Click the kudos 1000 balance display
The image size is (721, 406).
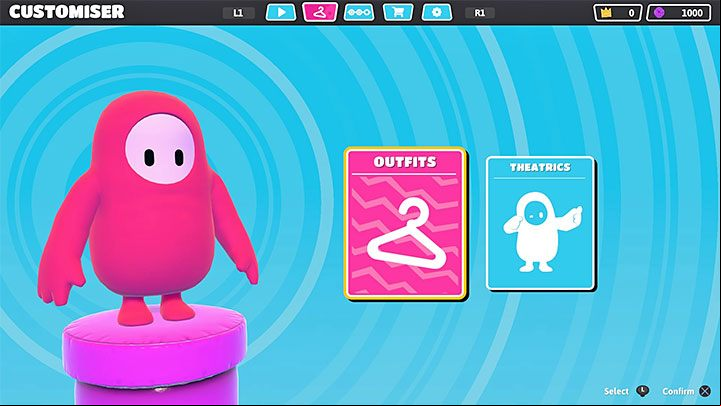[681, 13]
